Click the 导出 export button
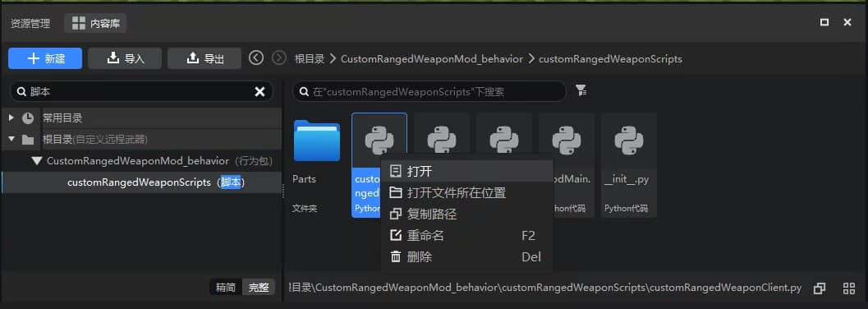Viewport: 868px width, 309px height. (204, 58)
